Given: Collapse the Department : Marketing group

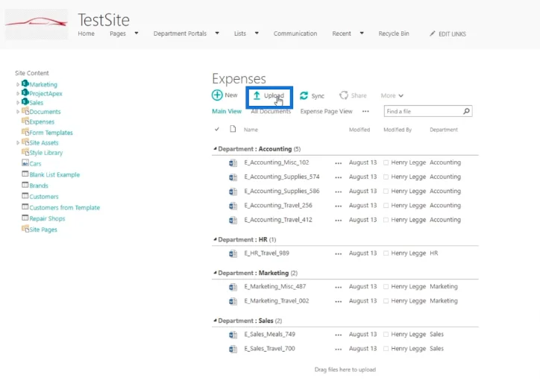Looking at the screenshot, I should (x=215, y=273).
